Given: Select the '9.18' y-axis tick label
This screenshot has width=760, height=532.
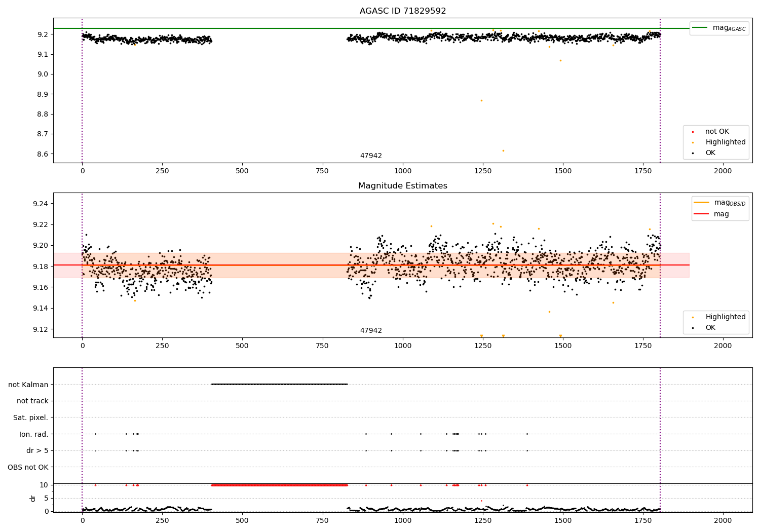Looking at the screenshot, I should pos(40,267).
